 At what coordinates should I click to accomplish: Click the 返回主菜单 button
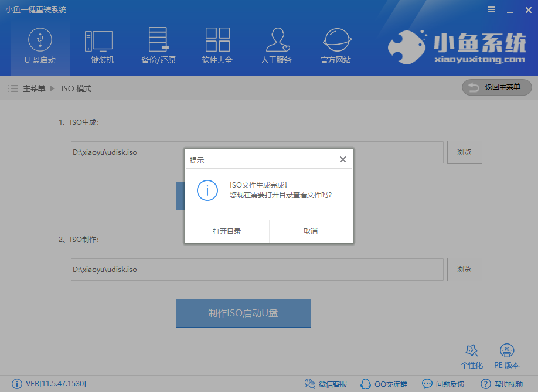click(496, 87)
